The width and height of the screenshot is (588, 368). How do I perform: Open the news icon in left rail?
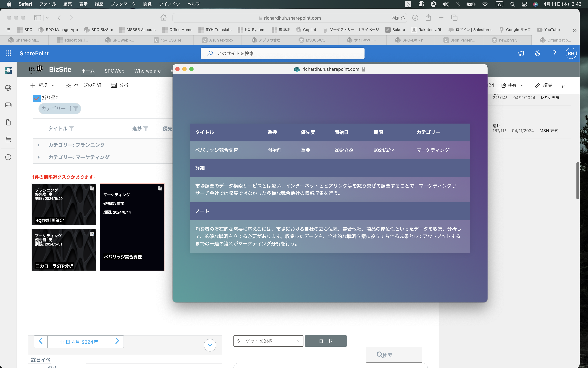8,105
